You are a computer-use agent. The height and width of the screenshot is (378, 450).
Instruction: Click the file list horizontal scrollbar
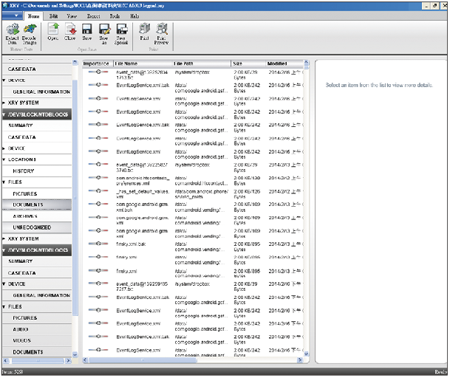[x=193, y=360]
